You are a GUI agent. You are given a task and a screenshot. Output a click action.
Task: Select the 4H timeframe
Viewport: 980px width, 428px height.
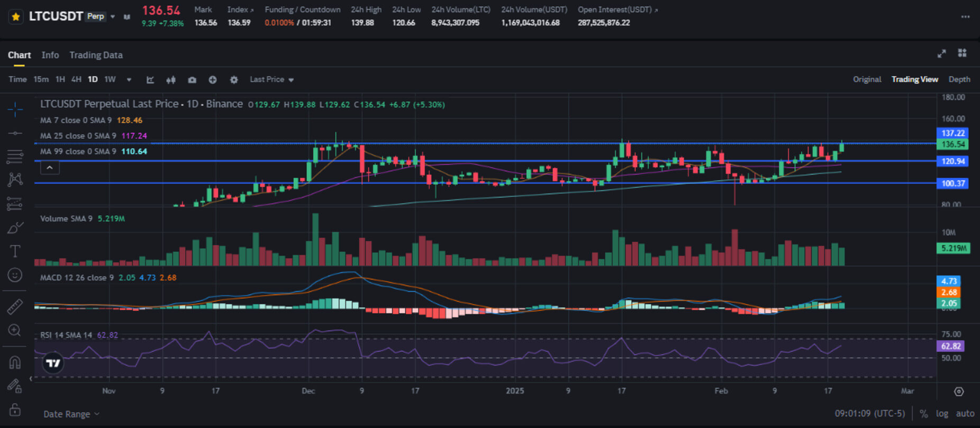tap(76, 79)
